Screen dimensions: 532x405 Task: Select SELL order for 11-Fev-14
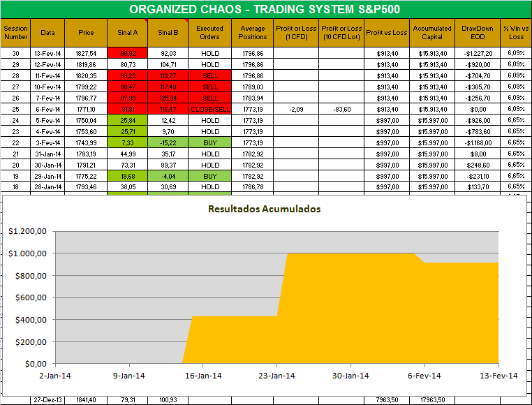click(209, 75)
